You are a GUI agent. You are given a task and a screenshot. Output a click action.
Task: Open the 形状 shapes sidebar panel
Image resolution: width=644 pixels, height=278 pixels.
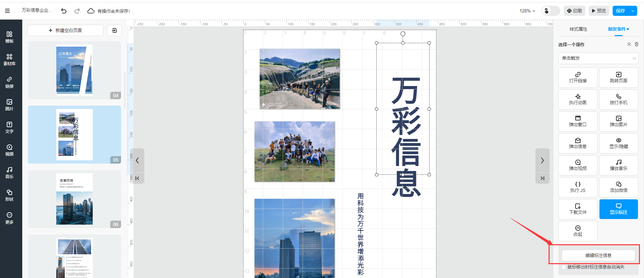9,195
